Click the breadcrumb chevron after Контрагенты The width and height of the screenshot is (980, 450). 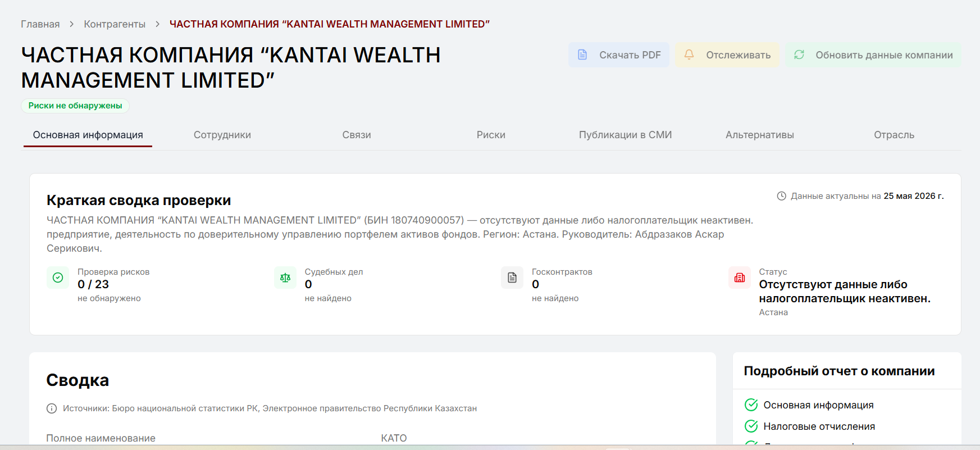pos(158,24)
